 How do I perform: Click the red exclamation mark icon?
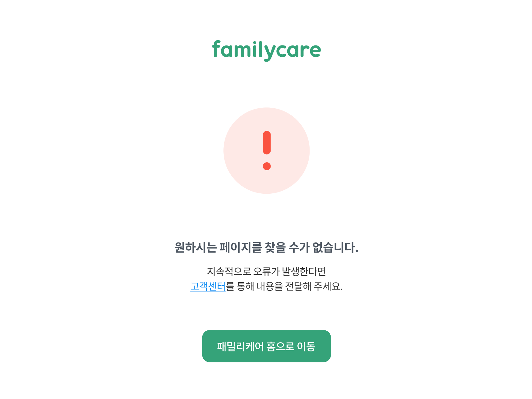pos(267,150)
